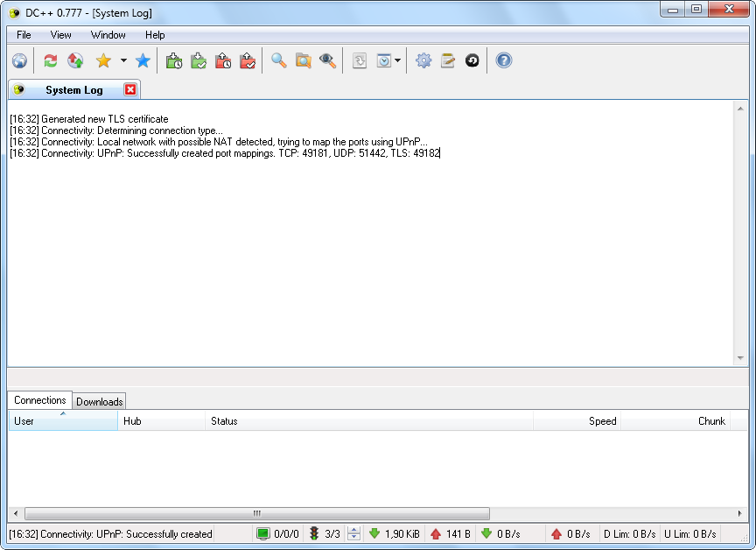Click the Recent windows clock icon
Image resolution: width=756 pixels, height=550 pixels.
point(384,60)
